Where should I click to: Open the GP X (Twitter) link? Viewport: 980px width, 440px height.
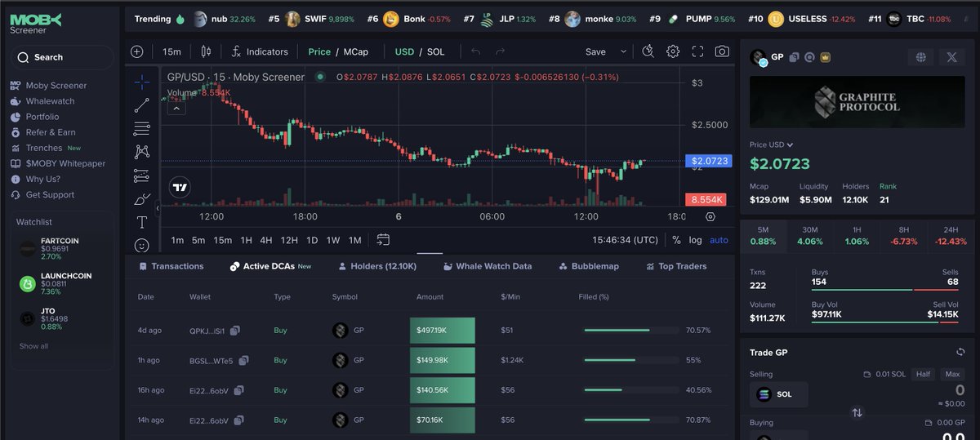951,57
